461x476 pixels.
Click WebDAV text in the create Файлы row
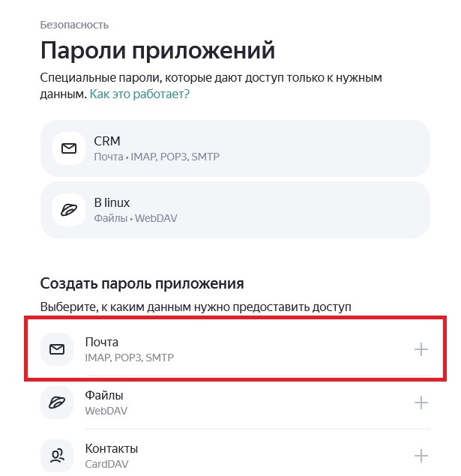pos(106,411)
